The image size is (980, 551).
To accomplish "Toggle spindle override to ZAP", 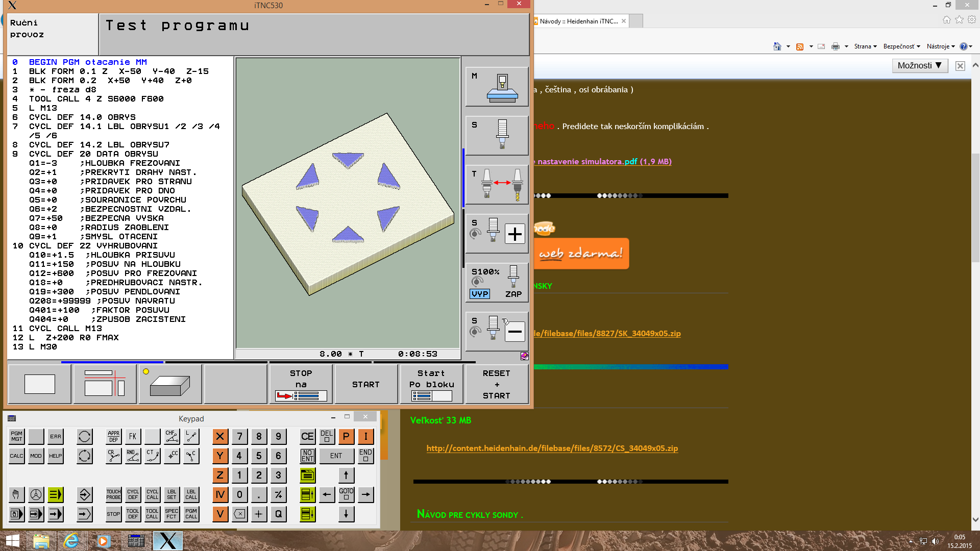I will click(x=513, y=294).
